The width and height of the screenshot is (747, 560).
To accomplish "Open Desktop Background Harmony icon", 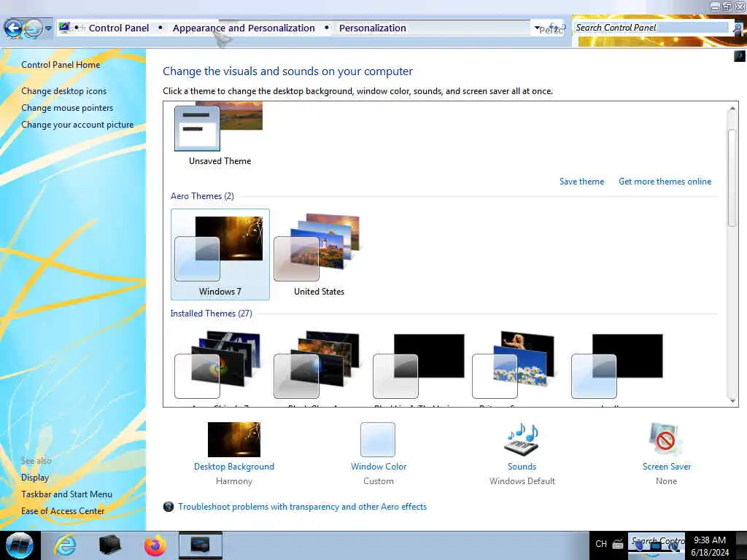I will pos(234,439).
